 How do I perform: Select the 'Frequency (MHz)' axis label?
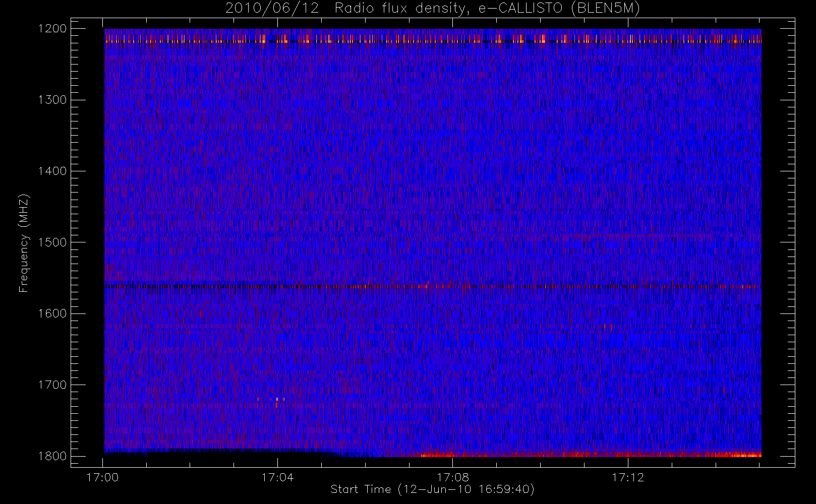click(x=23, y=242)
